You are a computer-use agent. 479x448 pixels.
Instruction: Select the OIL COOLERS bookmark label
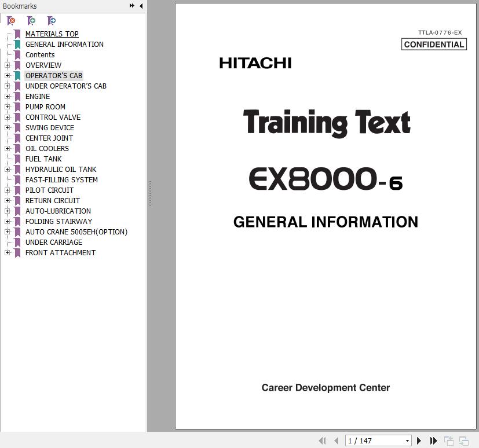pos(47,149)
